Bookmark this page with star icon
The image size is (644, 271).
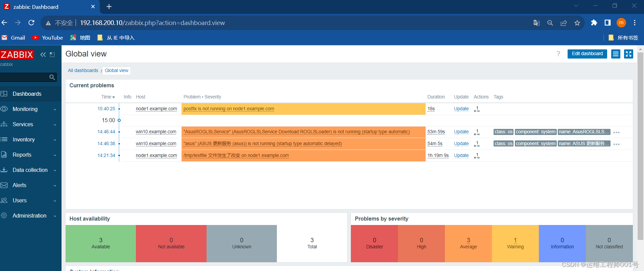coord(577,23)
